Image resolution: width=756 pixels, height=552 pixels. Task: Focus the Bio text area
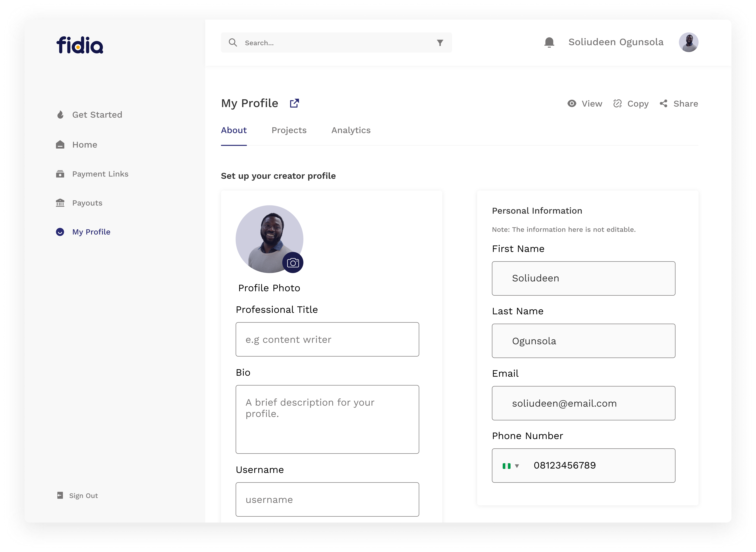[327, 419]
